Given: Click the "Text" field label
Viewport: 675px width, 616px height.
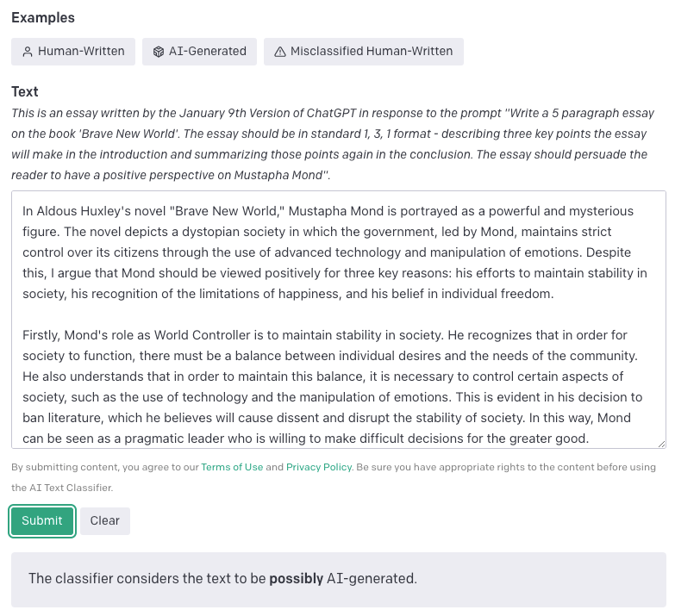Looking at the screenshot, I should click(x=25, y=91).
